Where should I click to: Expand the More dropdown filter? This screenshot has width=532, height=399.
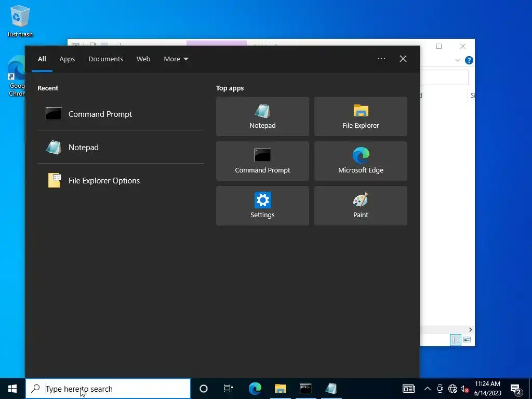coord(176,59)
